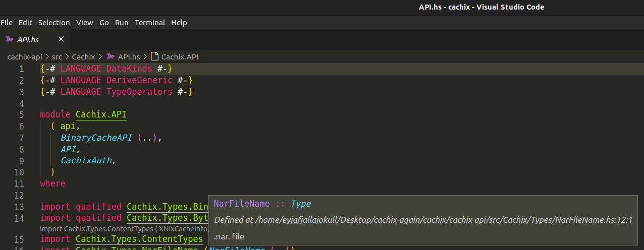This screenshot has height=250, width=644.
Task: Click the module keyword on line 5
Action: coord(55,114)
